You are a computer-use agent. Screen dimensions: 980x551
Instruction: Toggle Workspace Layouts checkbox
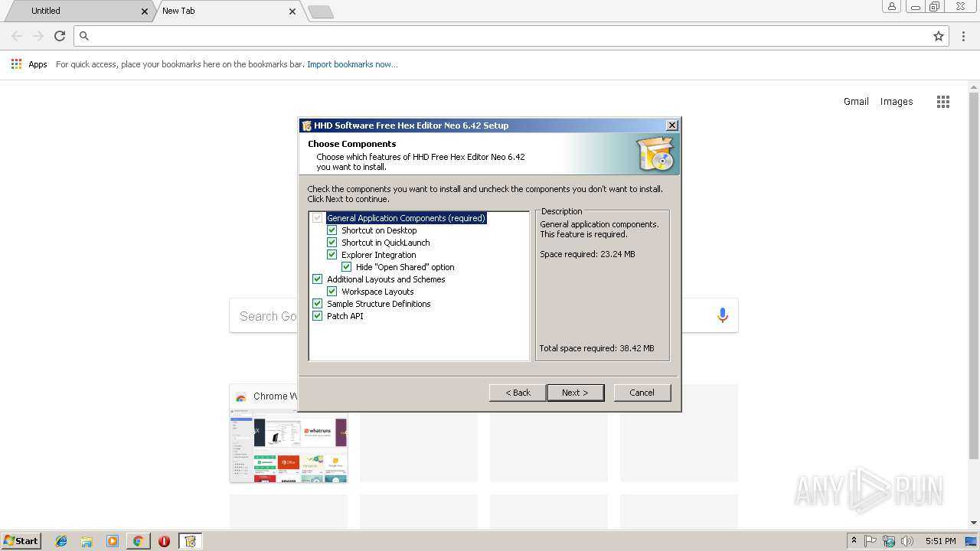click(332, 291)
